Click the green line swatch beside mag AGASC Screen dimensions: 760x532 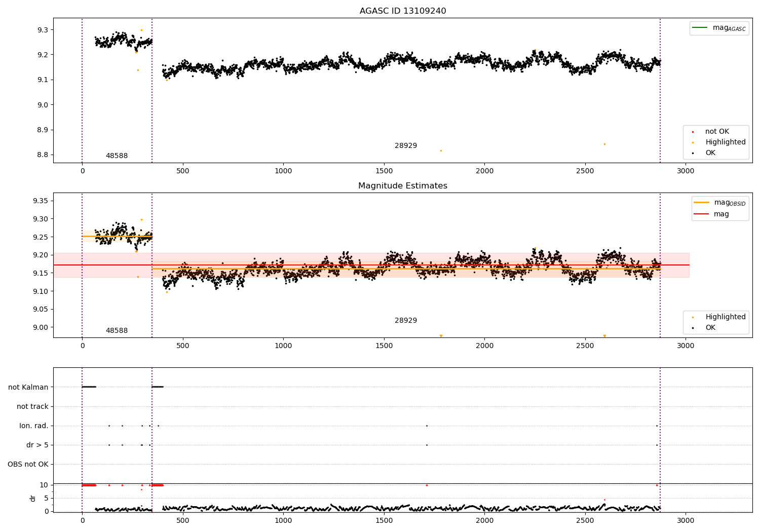pyautogui.click(x=700, y=27)
